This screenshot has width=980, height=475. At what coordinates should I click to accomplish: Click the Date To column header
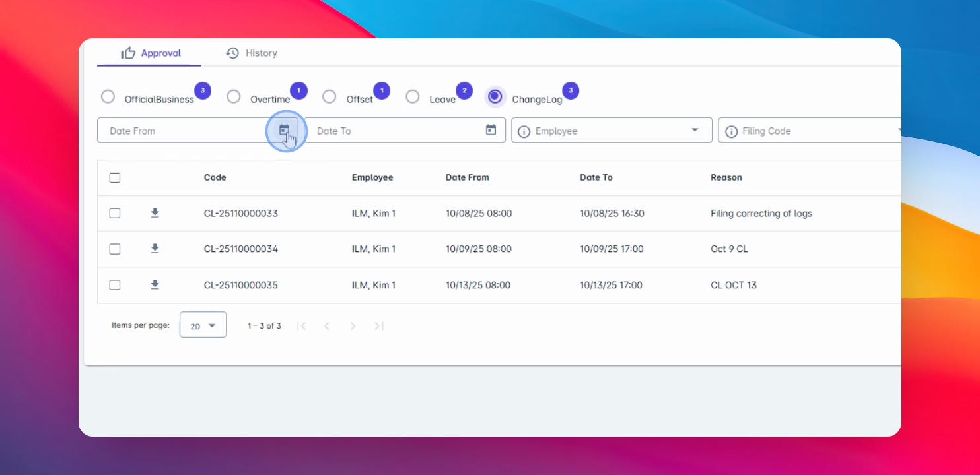[x=596, y=177]
